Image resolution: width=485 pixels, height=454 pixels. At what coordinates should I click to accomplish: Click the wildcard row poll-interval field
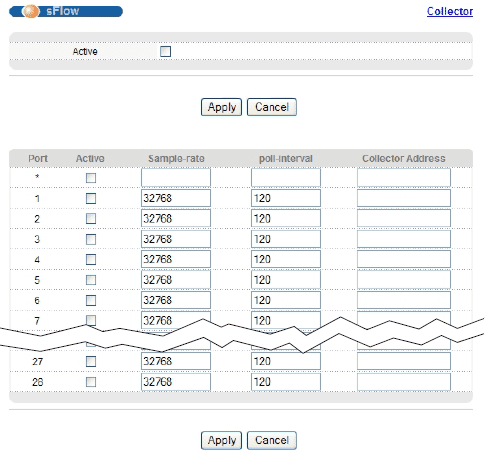click(286, 177)
